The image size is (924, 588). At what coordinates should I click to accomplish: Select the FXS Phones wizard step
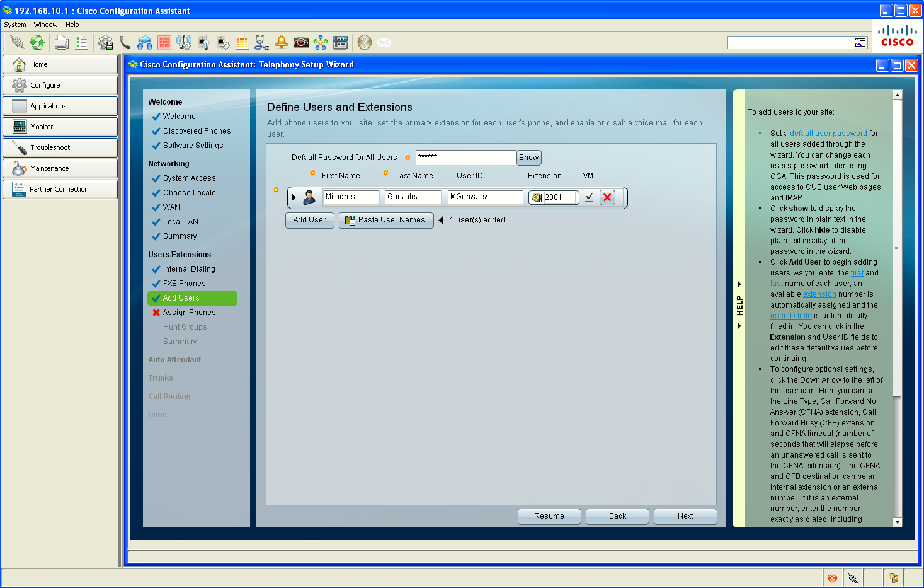click(x=184, y=284)
